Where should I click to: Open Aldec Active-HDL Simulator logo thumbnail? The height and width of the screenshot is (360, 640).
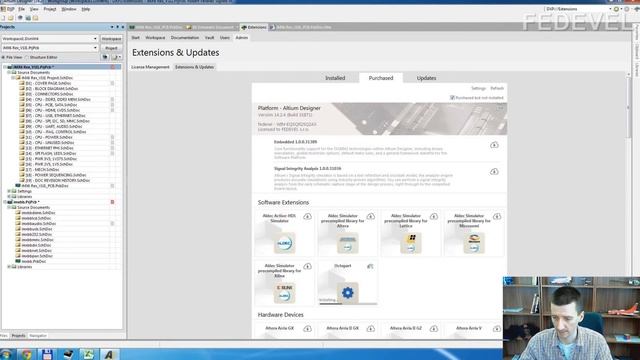284,243
